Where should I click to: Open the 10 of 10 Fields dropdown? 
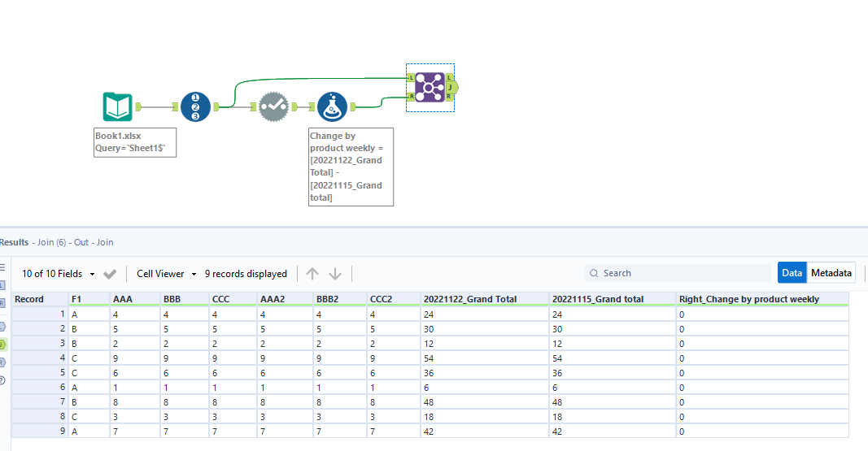click(58, 274)
